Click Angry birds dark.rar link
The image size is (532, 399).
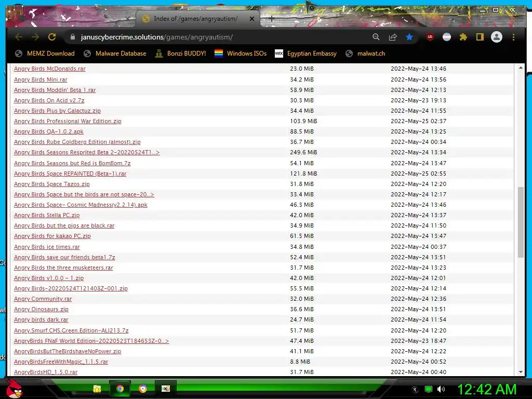[x=41, y=320]
